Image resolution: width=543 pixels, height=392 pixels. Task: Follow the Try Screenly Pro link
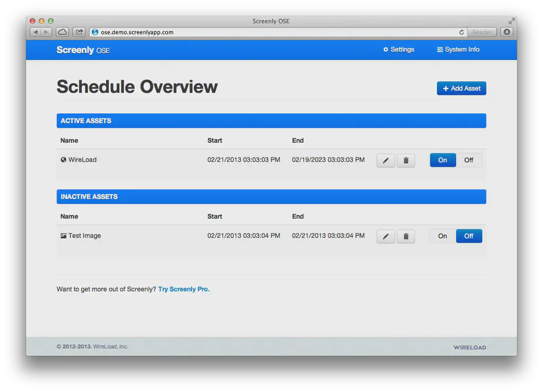point(183,289)
